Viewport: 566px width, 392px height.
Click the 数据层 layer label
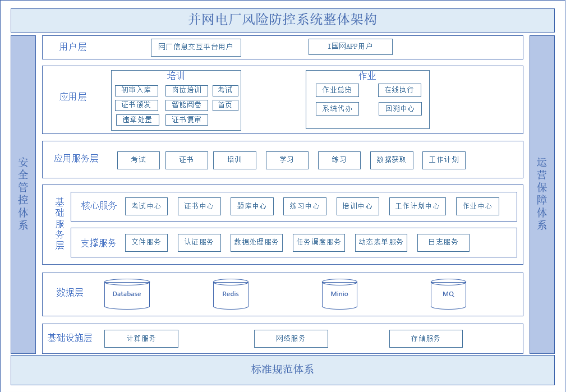(x=70, y=292)
